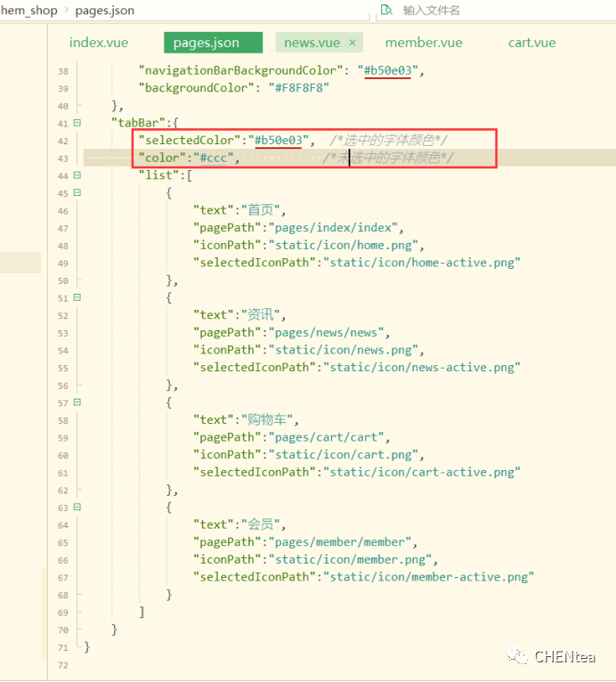Switch to the cart.vue tab
Image resolution: width=616 pixels, height=682 pixels.
(x=531, y=43)
